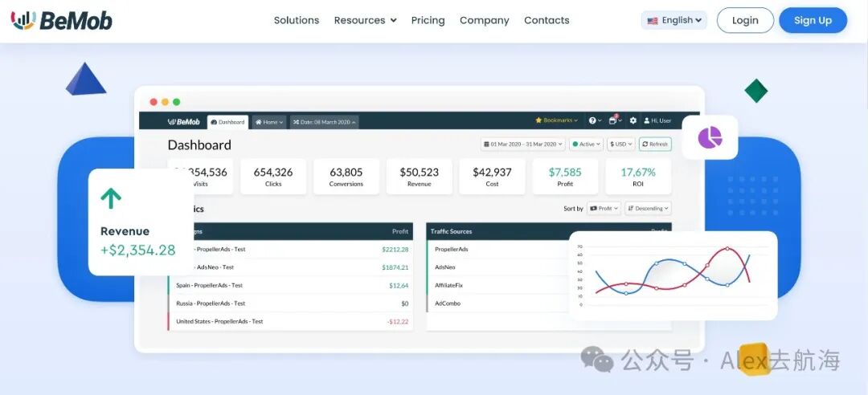868x395 pixels.
Task: Open the Sort by Profit dropdown
Action: pos(604,209)
